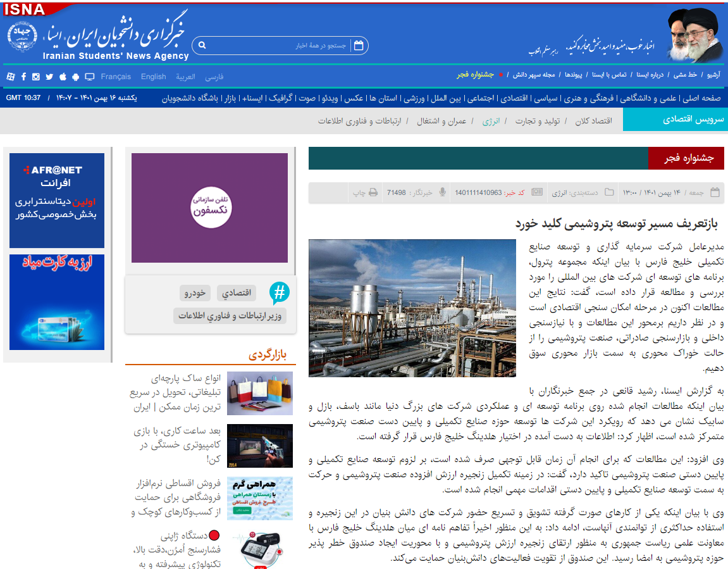Click the Twitter bird icon
Viewport: 728px width, 569px height.
tap(49, 77)
